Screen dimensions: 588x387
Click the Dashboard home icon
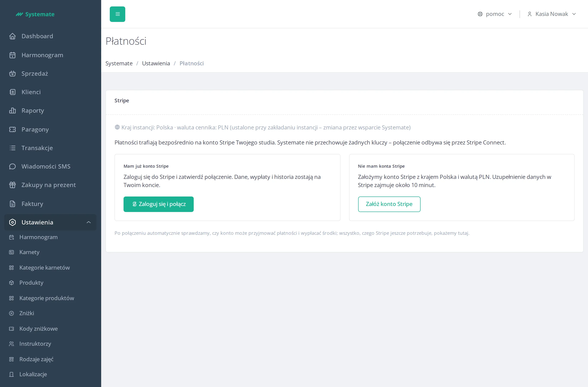[12, 36]
